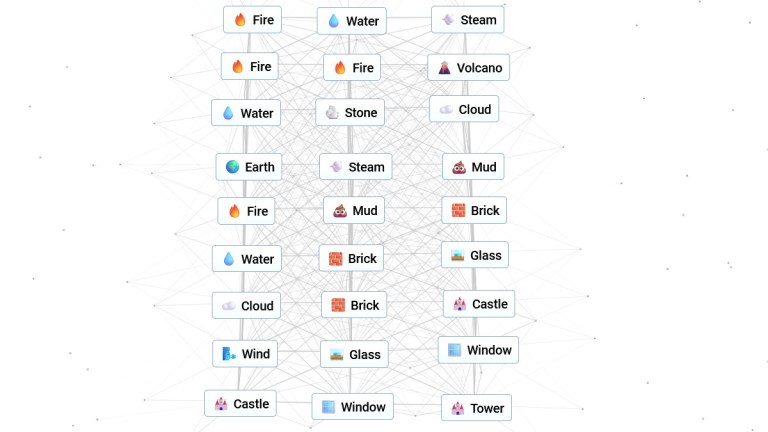
Task: Select the Stone element tile
Action: click(350, 113)
